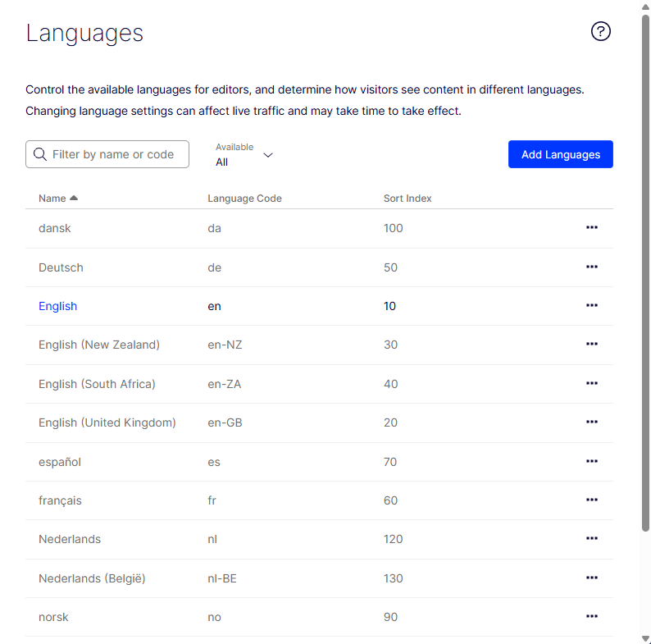Click the nl-BE language code cell
The image size is (651, 644).
click(221, 578)
